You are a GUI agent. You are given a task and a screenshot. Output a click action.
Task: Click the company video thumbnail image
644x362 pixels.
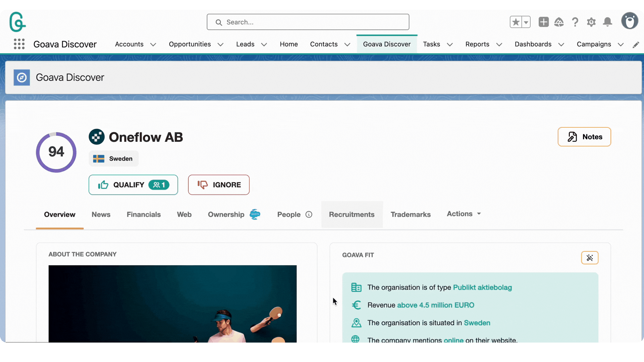click(172, 304)
